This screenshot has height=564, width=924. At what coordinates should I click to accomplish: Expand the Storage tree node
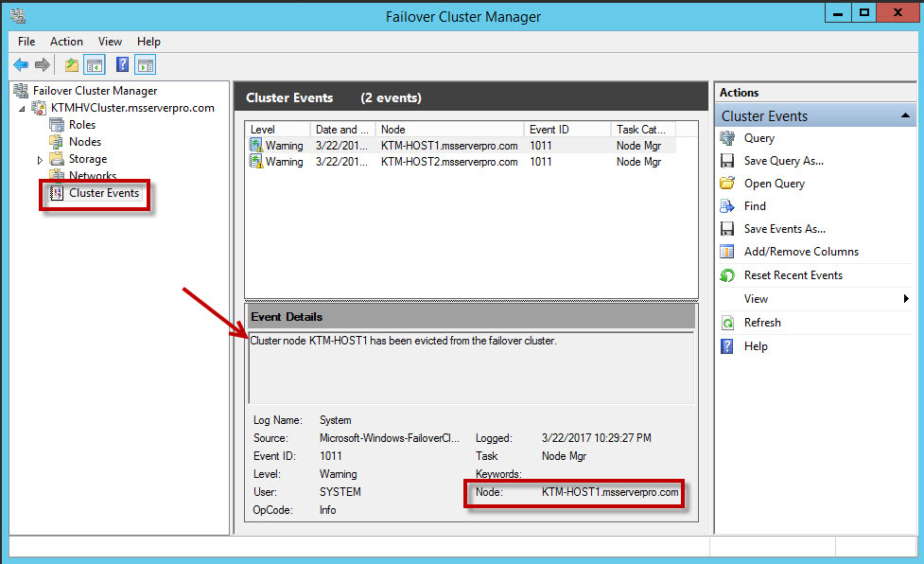[x=40, y=160]
